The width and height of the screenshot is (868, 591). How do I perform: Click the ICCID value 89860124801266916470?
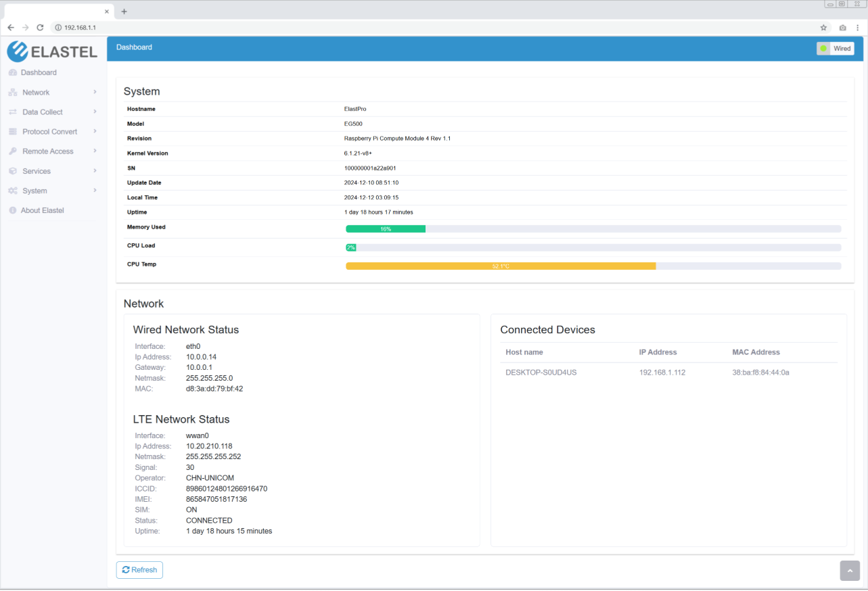pyautogui.click(x=227, y=489)
